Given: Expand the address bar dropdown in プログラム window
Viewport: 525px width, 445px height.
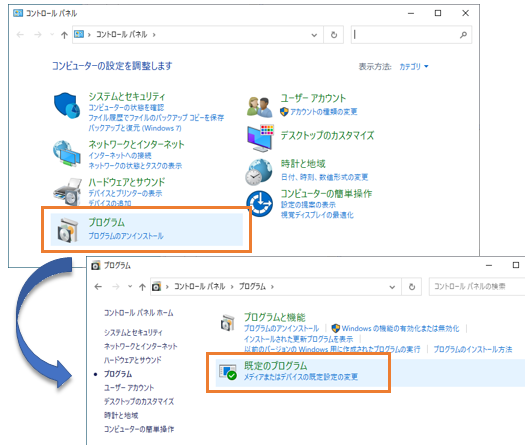Looking at the screenshot, I should click(392, 287).
